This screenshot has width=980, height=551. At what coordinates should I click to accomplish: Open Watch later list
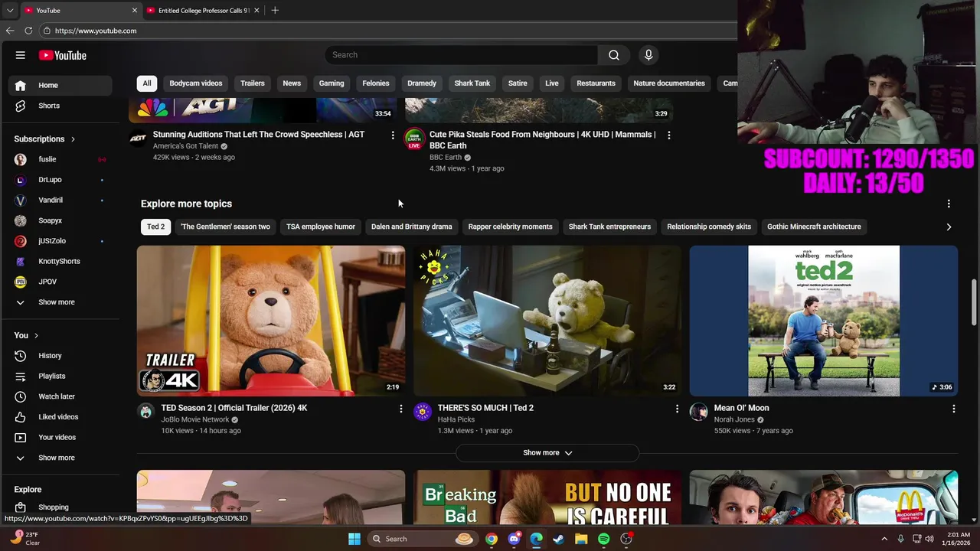click(x=60, y=396)
